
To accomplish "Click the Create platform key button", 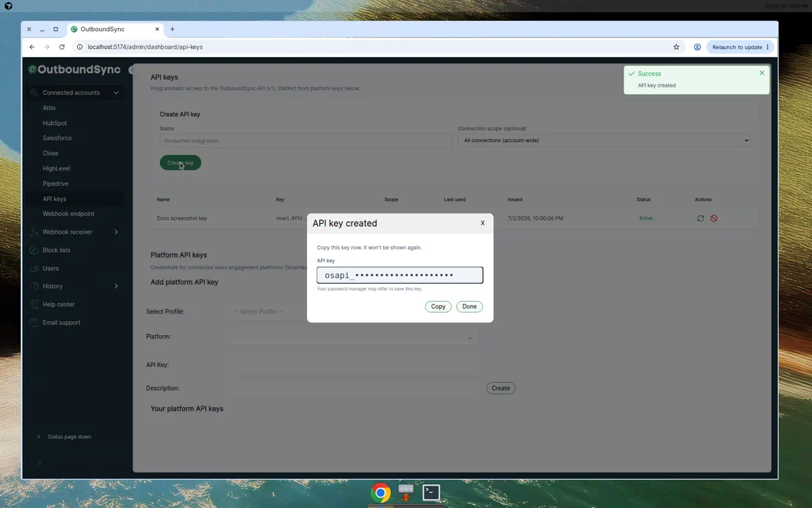I will tap(501, 388).
